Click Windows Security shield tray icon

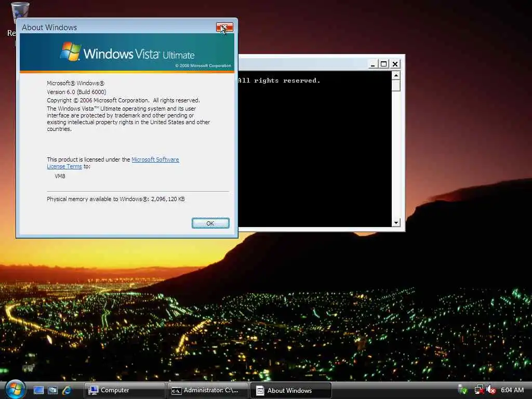pyautogui.click(x=462, y=390)
